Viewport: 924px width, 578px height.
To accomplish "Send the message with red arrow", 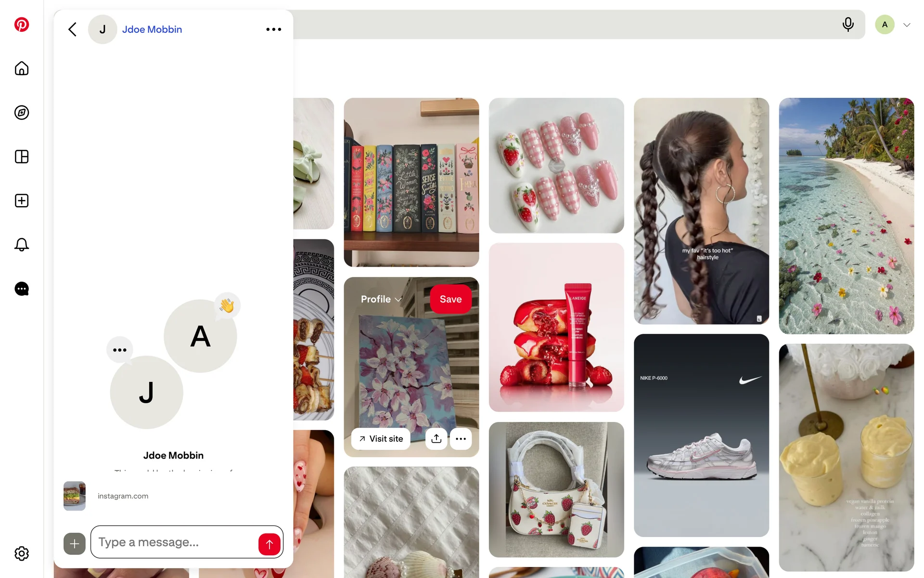I will [x=269, y=544].
